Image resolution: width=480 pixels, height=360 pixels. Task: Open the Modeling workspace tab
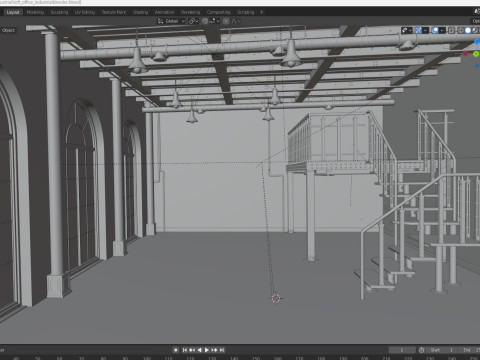[x=35, y=12]
